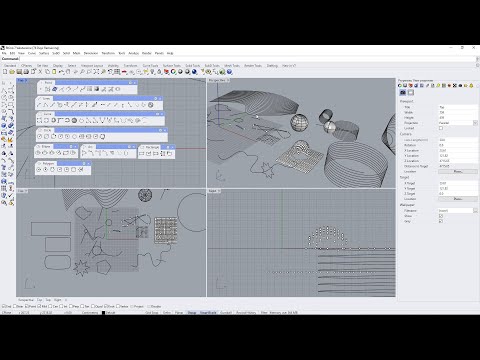Toggle Gumball in status bar

click(x=226, y=313)
